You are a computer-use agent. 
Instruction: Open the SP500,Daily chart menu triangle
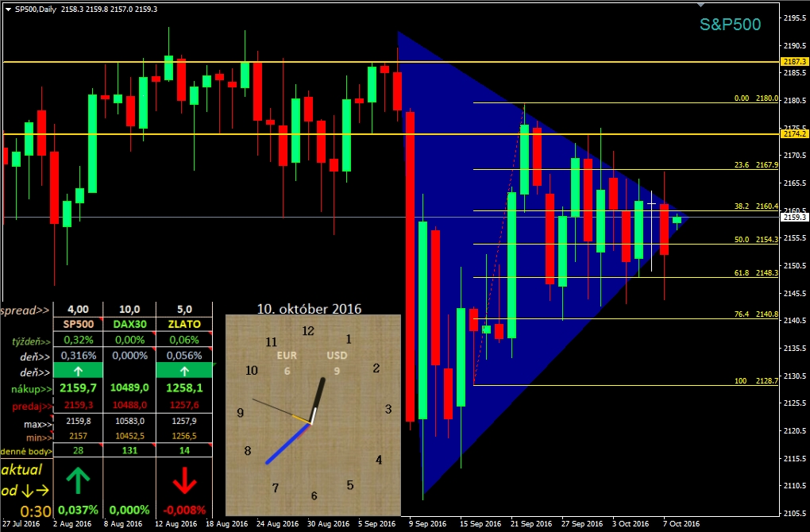8,10
